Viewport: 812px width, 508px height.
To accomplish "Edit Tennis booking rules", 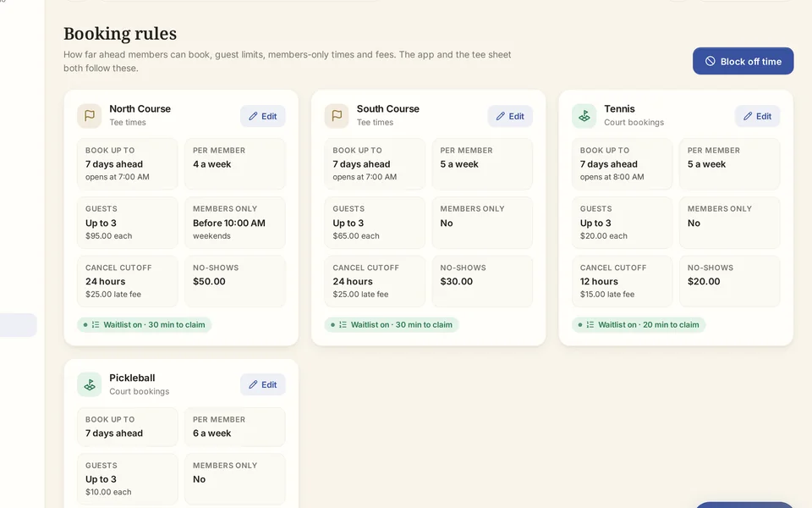I will [757, 116].
